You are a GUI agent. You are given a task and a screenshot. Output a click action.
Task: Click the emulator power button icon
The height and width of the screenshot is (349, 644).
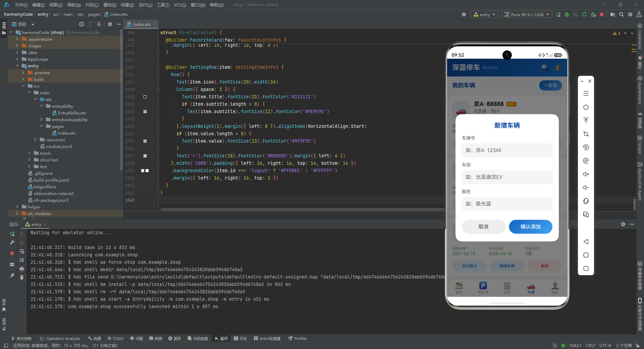point(586,107)
